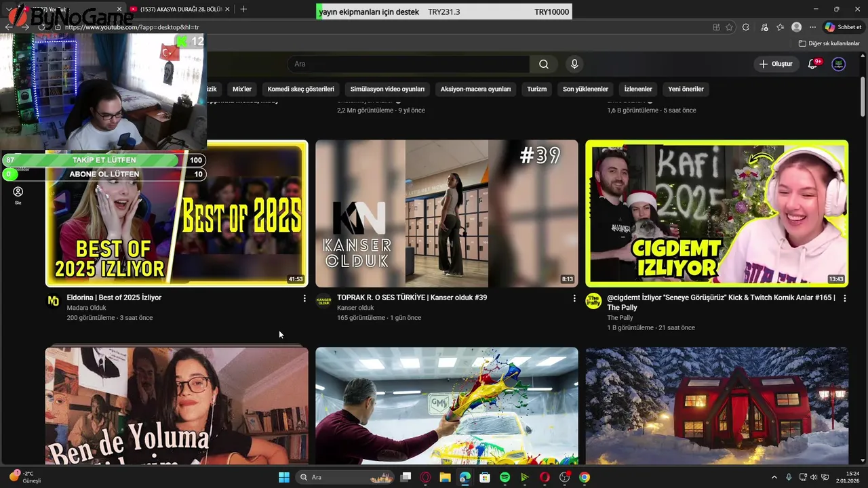This screenshot has width=868, height=488.
Task: Click the snowy red cabin thumbnail
Action: (x=717, y=405)
